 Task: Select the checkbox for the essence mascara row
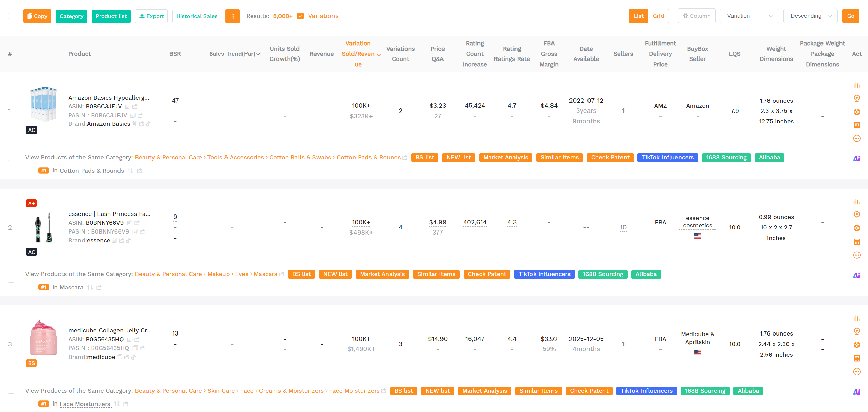click(11, 280)
